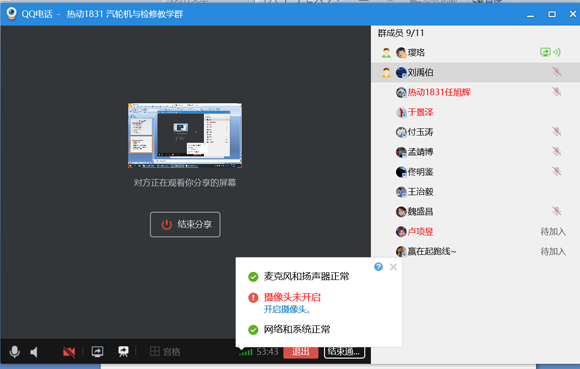
Task: Click avatar of 于景泽
Action: coord(401,112)
